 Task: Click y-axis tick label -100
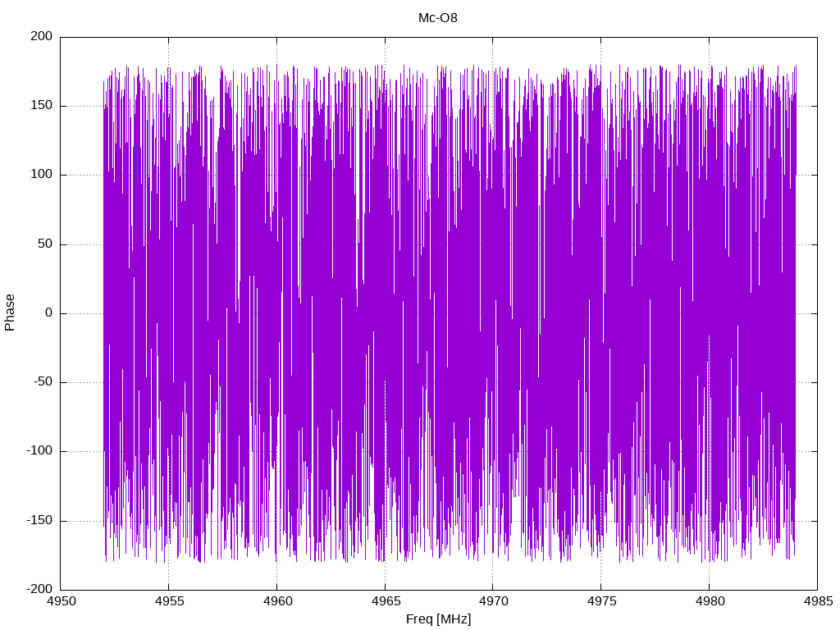point(40,451)
